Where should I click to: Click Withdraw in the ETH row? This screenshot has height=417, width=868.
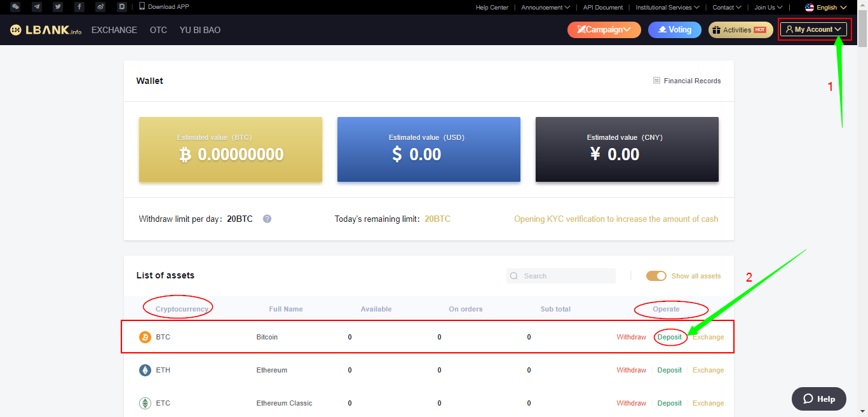click(x=631, y=370)
